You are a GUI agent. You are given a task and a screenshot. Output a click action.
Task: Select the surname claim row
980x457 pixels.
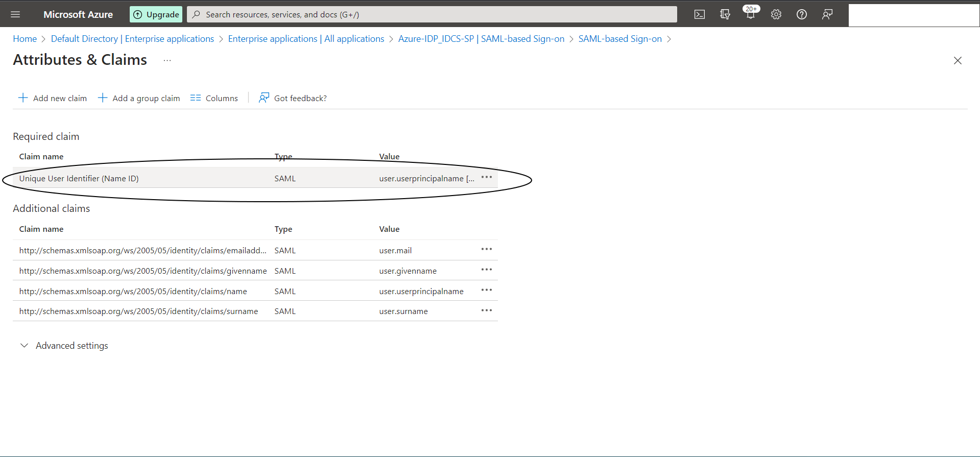coord(255,311)
